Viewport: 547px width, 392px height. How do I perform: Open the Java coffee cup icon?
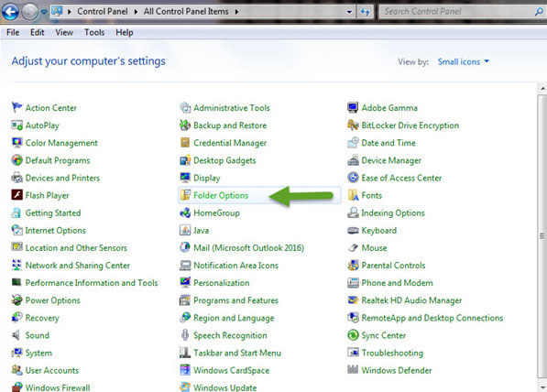coord(185,230)
